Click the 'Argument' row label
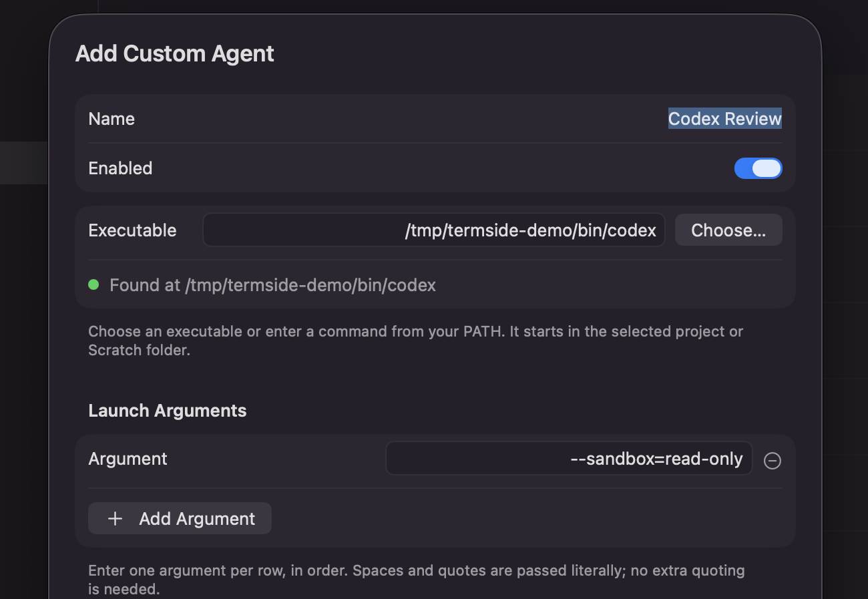868x599 pixels. click(128, 459)
